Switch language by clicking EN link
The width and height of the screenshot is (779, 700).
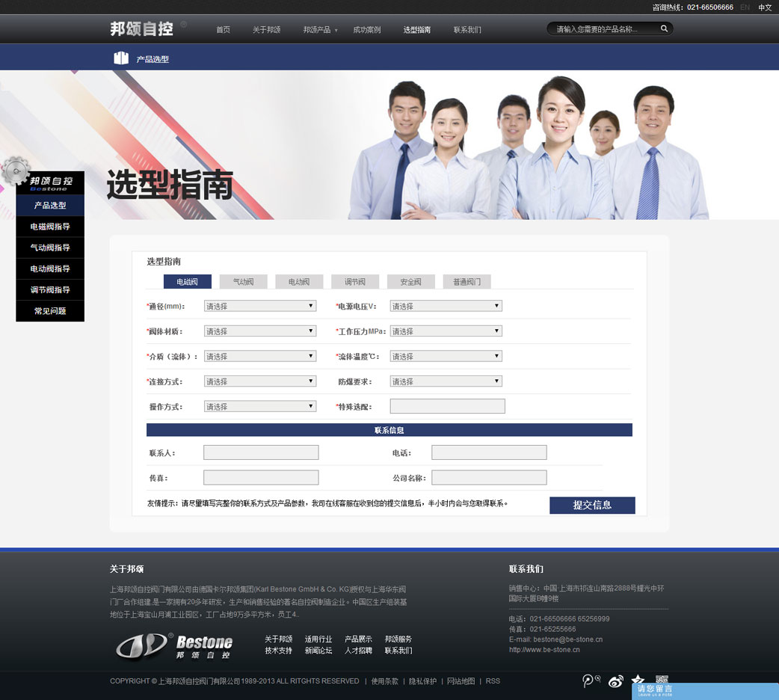pyautogui.click(x=745, y=7)
